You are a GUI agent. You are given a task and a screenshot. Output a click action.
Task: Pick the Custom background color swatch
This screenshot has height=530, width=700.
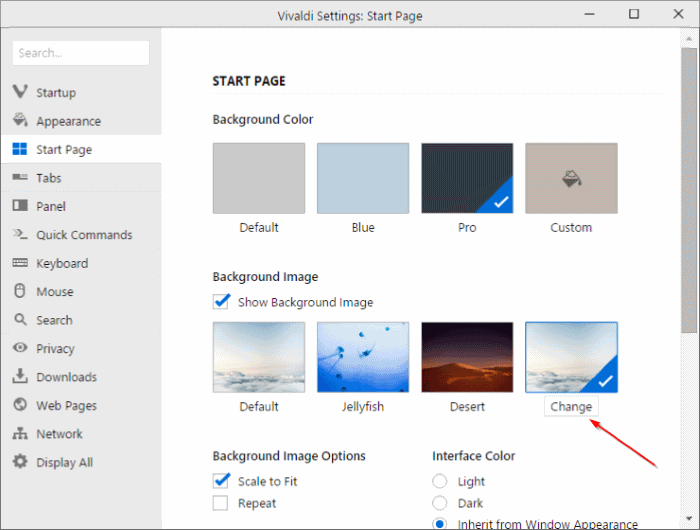pyautogui.click(x=571, y=178)
